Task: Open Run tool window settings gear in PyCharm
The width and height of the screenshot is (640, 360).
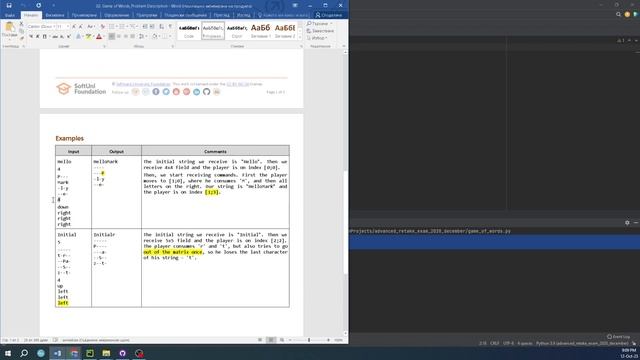Action: tap(627, 222)
